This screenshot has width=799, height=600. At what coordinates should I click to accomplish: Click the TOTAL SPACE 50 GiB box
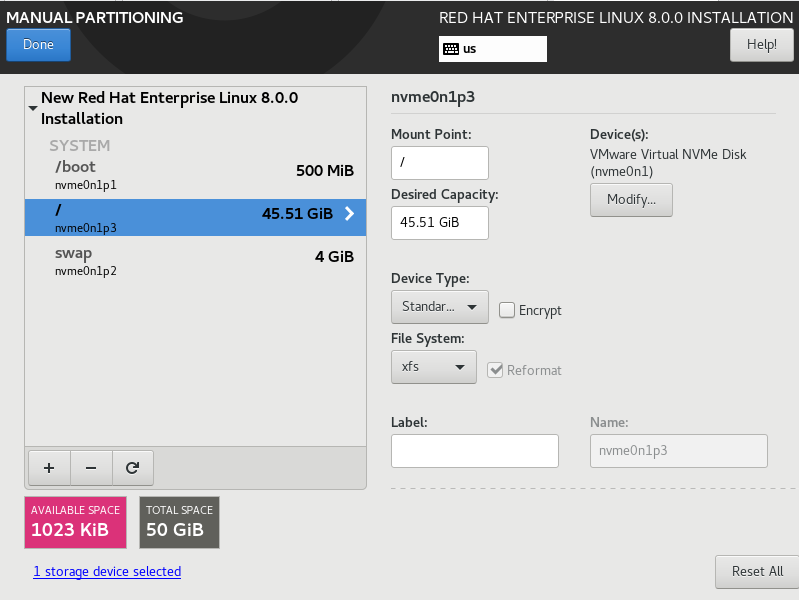[x=179, y=523]
